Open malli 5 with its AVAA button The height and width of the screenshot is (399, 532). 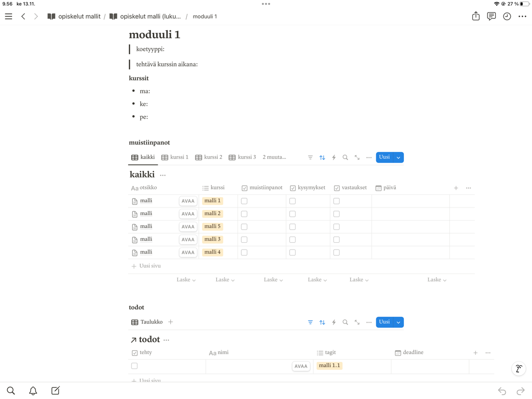point(188,226)
